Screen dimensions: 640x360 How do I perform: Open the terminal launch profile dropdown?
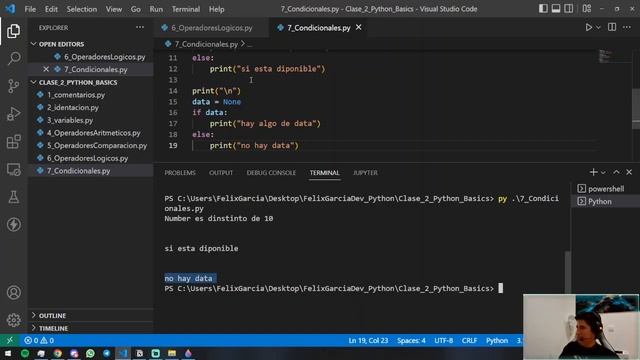(603, 172)
